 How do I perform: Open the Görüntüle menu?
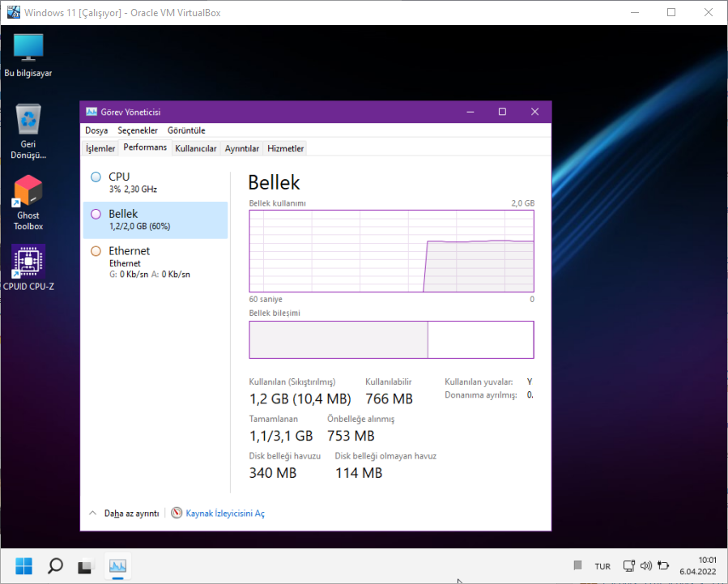click(186, 130)
